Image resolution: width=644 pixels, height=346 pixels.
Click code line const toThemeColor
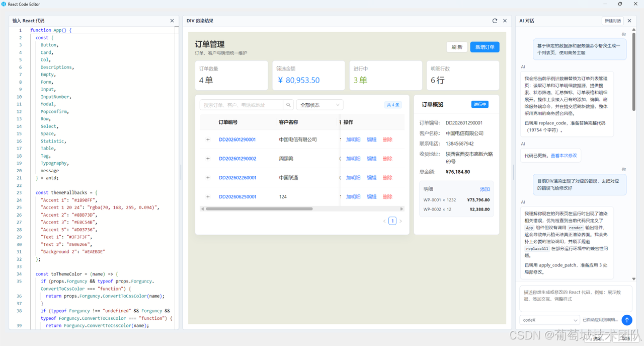click(x=76, y=274)
